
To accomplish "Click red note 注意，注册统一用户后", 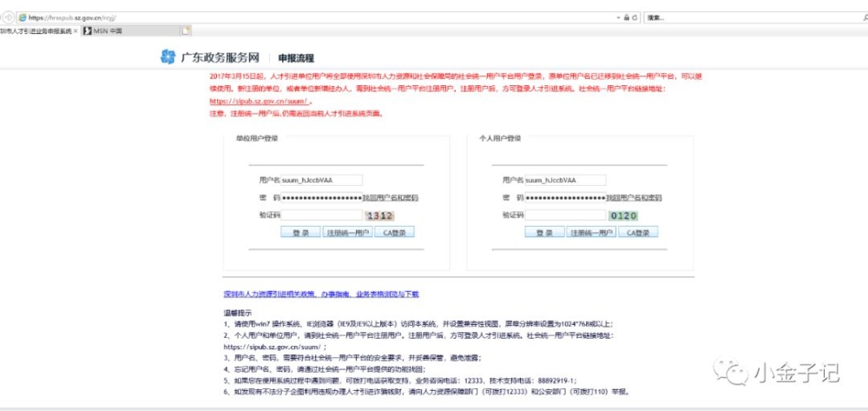I will pos(297,114).
